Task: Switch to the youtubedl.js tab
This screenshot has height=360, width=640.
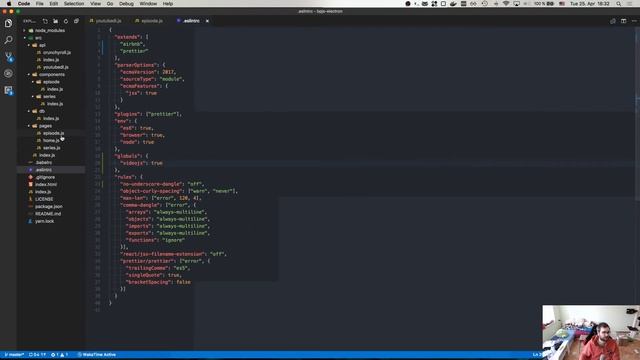Action: [106, 21]
